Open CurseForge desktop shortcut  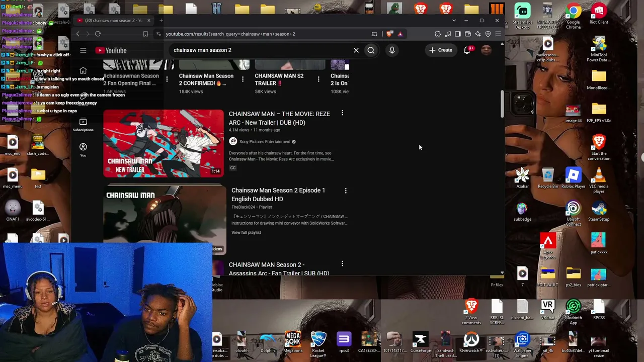[x=420, y=343]
